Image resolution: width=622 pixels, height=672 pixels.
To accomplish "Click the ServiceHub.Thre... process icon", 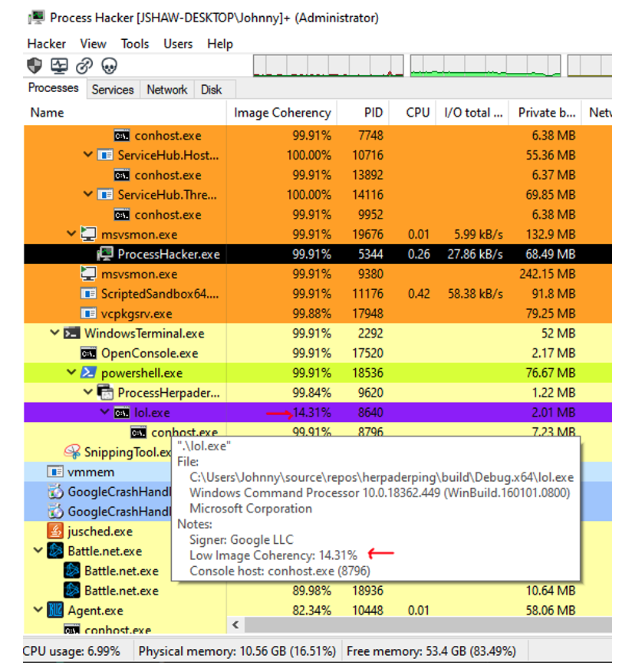I will click(105, 195).
